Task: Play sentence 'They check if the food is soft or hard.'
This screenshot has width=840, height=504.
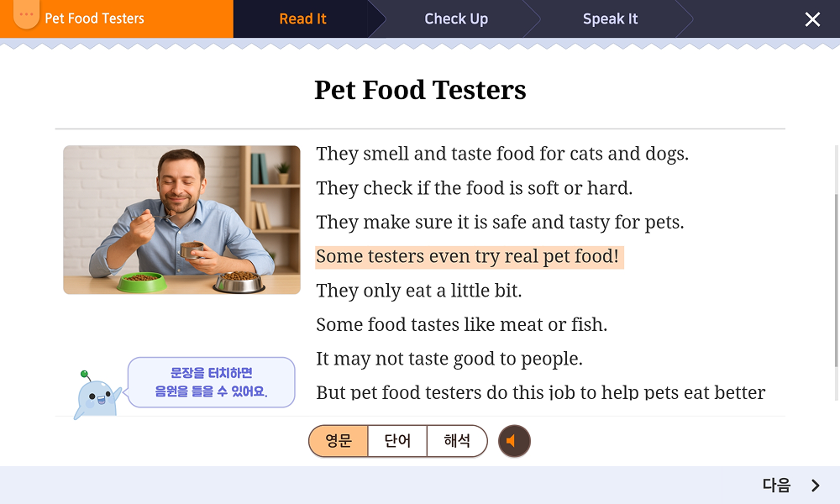Action: (474, 188)
